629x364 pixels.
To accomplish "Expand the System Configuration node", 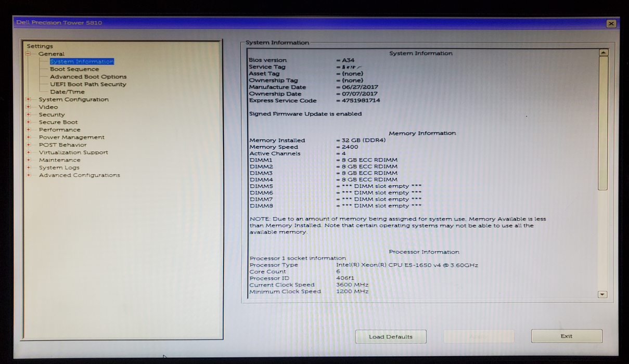I will pos(28,99).
